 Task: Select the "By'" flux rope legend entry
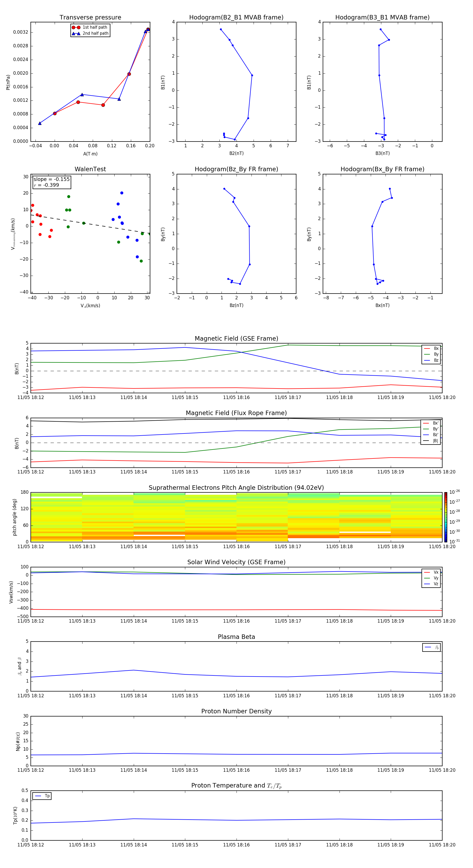tap(431, 429)
